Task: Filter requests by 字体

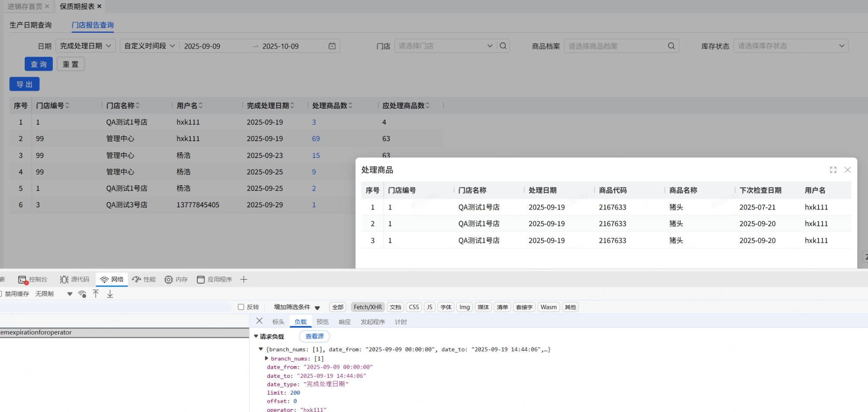Action: (446, 307)
